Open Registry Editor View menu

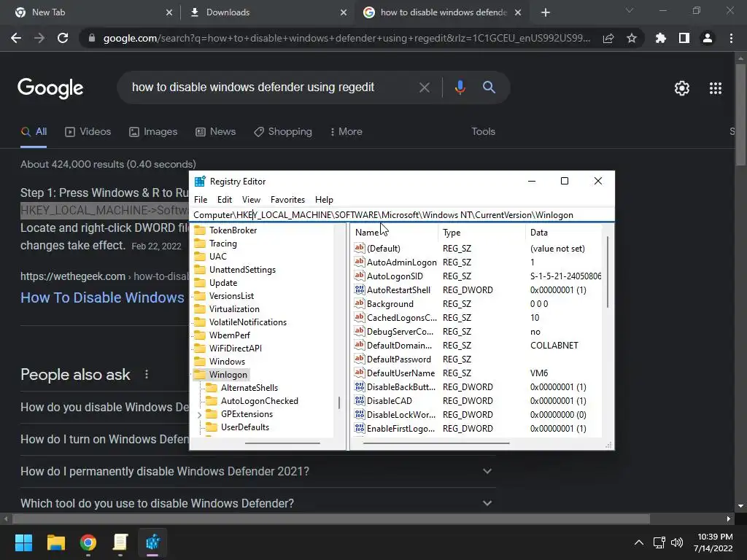coord(251,200)
